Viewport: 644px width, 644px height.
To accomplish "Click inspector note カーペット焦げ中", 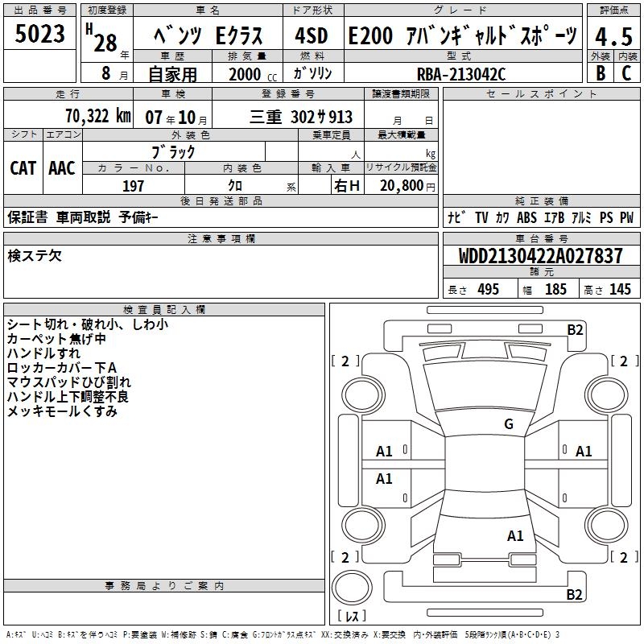I will pyautogui.click(x=56, y=339).
